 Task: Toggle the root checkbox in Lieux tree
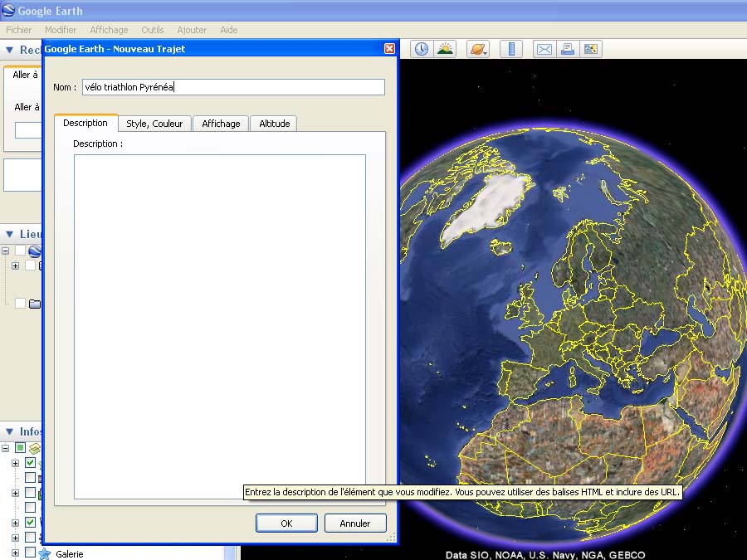click(21, 251)
